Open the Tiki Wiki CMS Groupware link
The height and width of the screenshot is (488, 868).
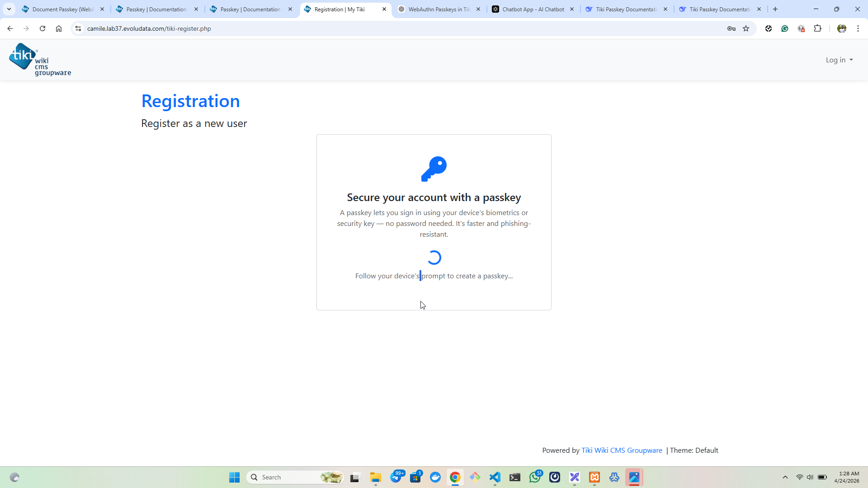pos(622,450)
